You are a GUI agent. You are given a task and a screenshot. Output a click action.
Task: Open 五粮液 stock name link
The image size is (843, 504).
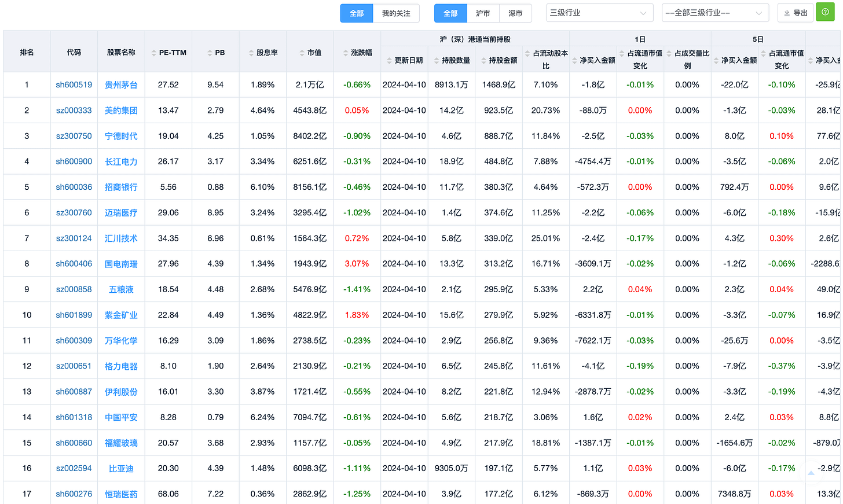click(x=121, y=289)
